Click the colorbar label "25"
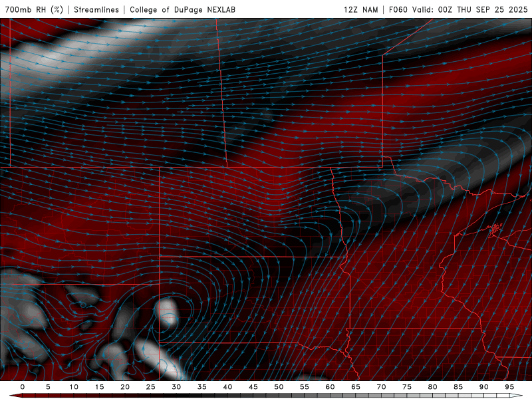532x399 pixels. [151, 387]
